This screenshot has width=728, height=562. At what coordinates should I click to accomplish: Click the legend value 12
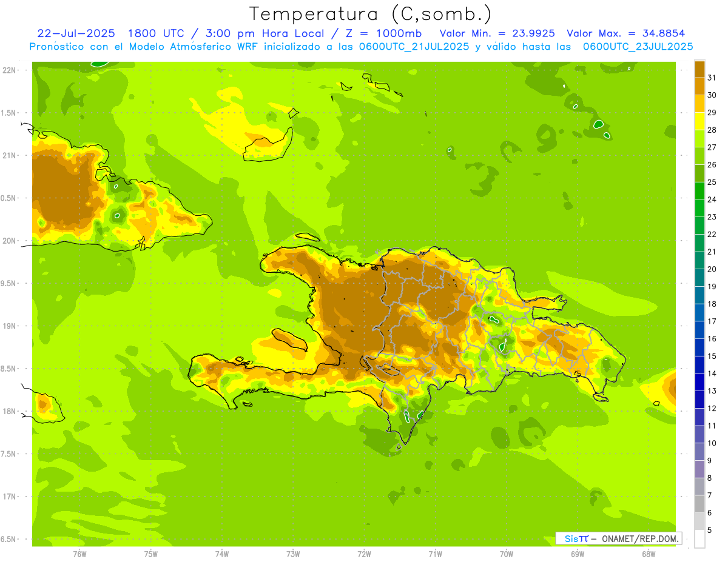click(x=712, y=408)
